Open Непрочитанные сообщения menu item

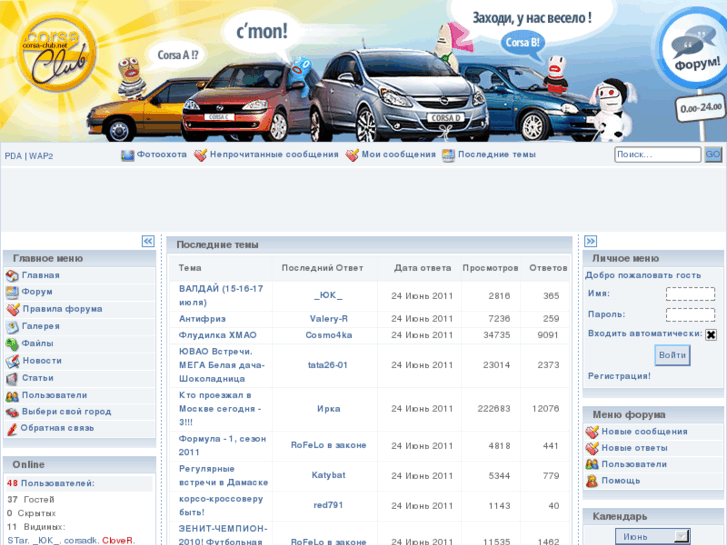click(274, 154)
